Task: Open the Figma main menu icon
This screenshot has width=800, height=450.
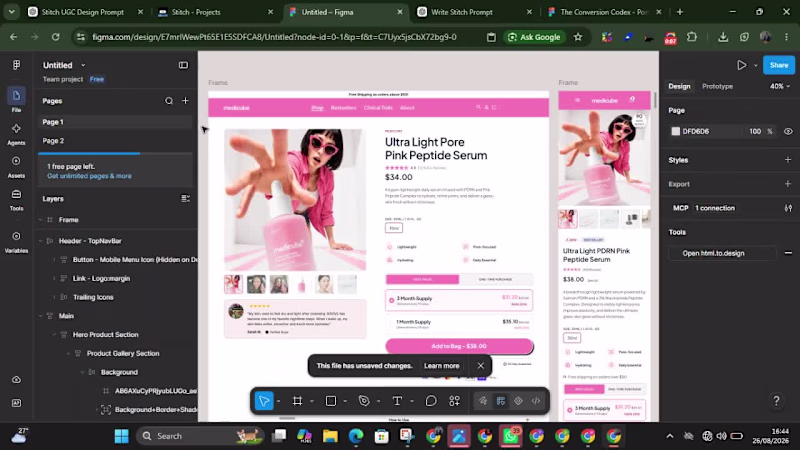Action: pos(16,65)
